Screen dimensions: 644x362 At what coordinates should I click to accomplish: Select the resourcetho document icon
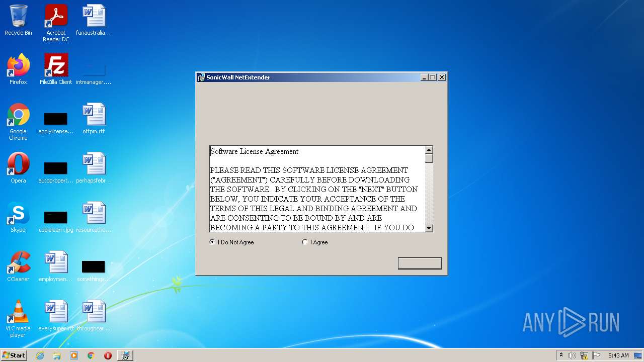pos(94,217)
